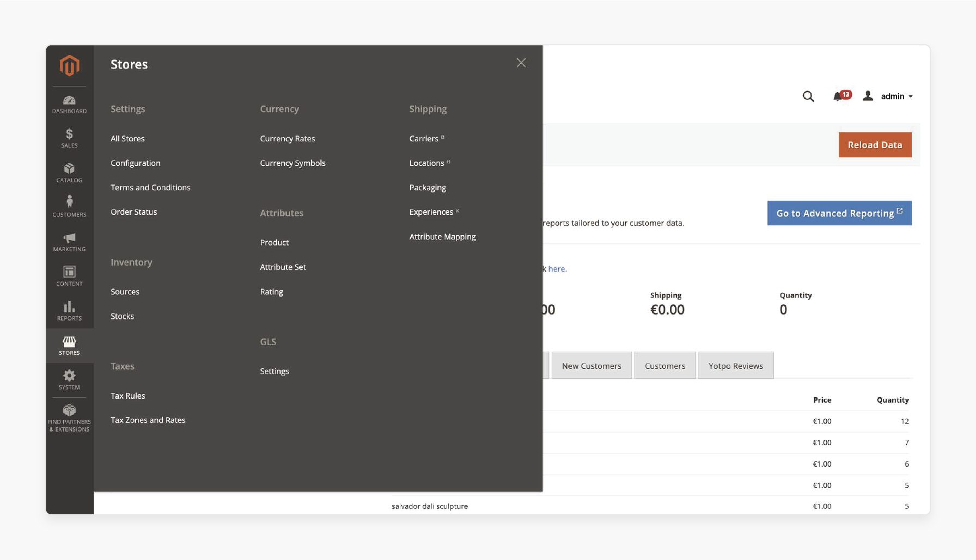Open the System sidebar menu
Screen dimensions: 976x560
[69, 380]
